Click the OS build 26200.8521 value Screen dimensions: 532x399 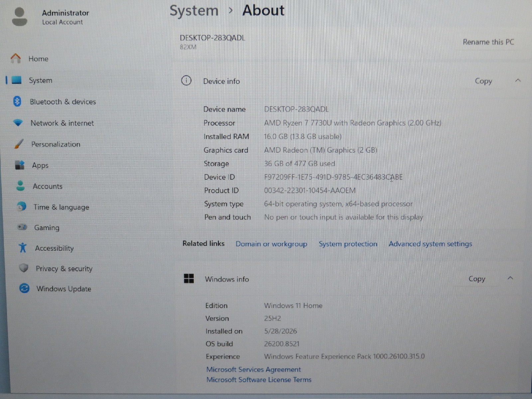point(282,344)
